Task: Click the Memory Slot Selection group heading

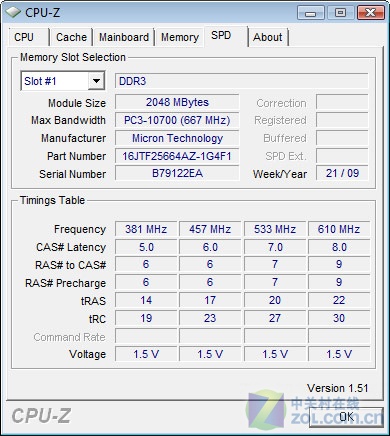Action: tap(73, 57)
